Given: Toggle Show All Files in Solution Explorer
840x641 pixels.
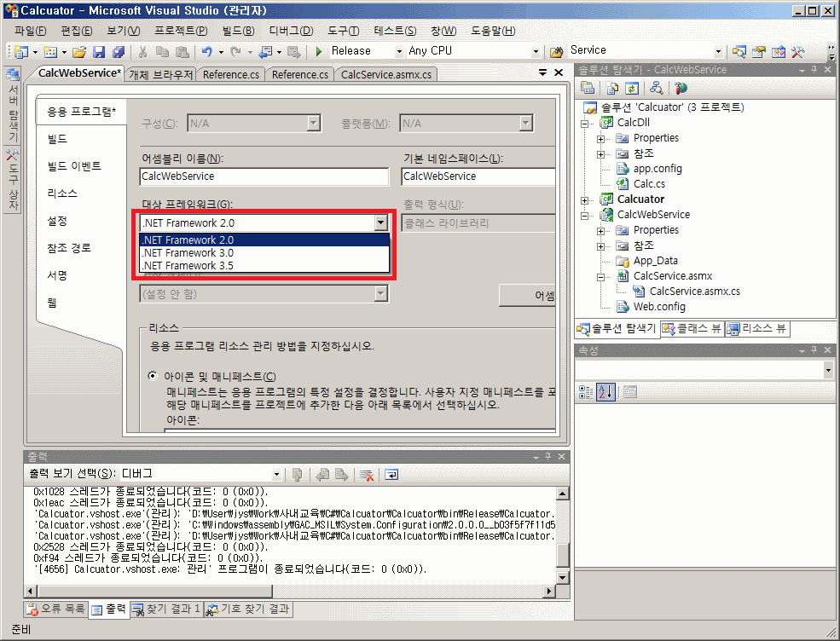Looking at the screenshot, I should 612,88.
